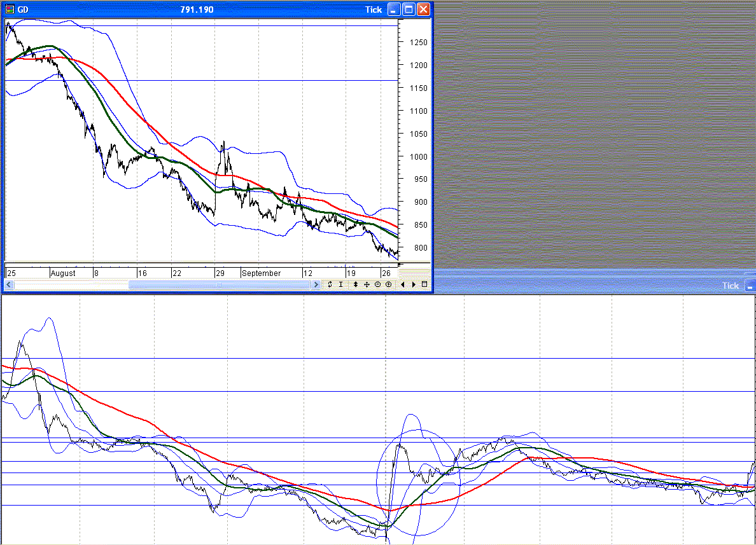Image resolution: width=756 pixels, height=545 pixels.
Task: Click the 1000 price level on axis
Action: 419,156
